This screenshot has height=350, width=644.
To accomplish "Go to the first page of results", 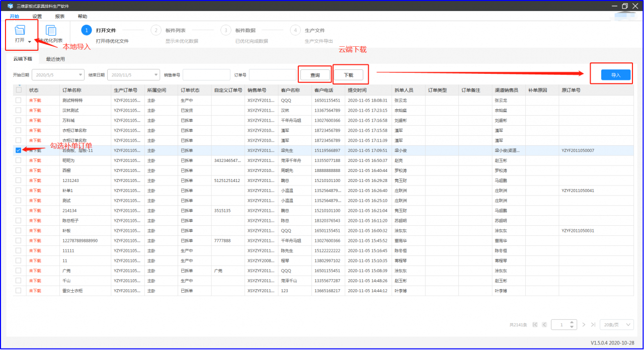I will coord(535,325).
